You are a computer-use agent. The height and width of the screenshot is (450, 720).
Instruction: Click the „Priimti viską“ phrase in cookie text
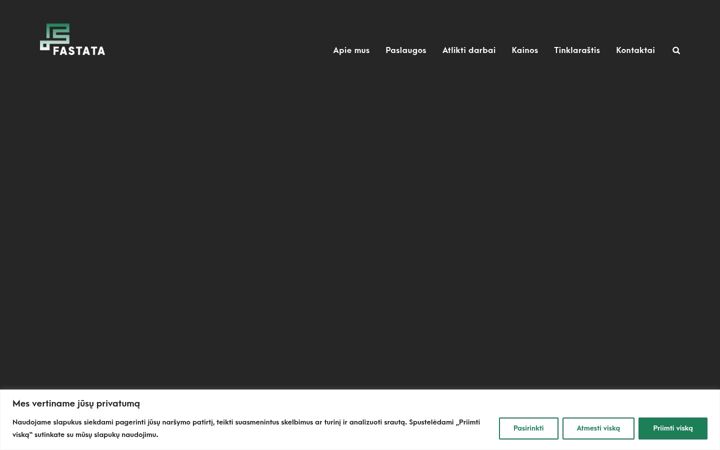point(468,422)
